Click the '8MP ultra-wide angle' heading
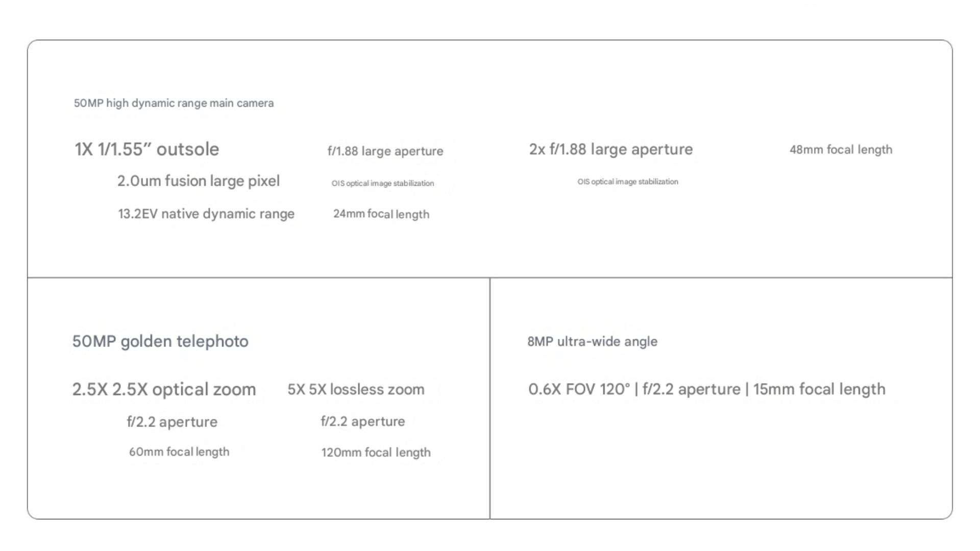 (x=592, y=341)
